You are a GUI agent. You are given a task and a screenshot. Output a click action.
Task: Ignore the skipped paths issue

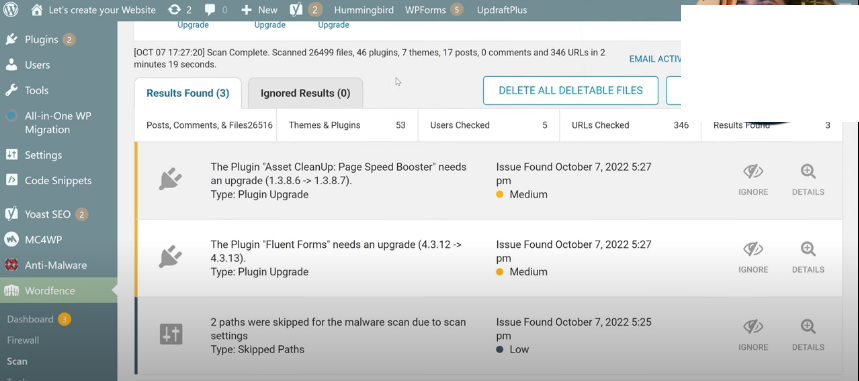(x=753, y=335)
